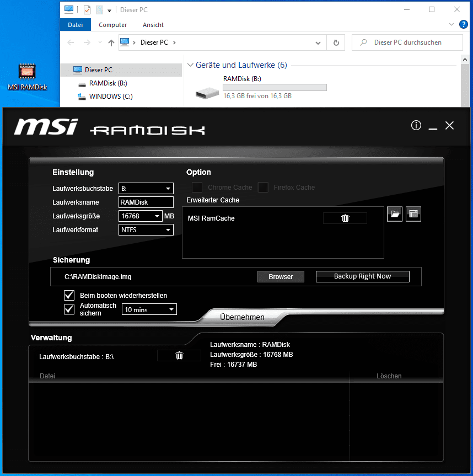This screenshot has height=476, width=473.
Task: Open the Laufwerksbuchstabe dropdown
Action: click(x=146, y=188)
